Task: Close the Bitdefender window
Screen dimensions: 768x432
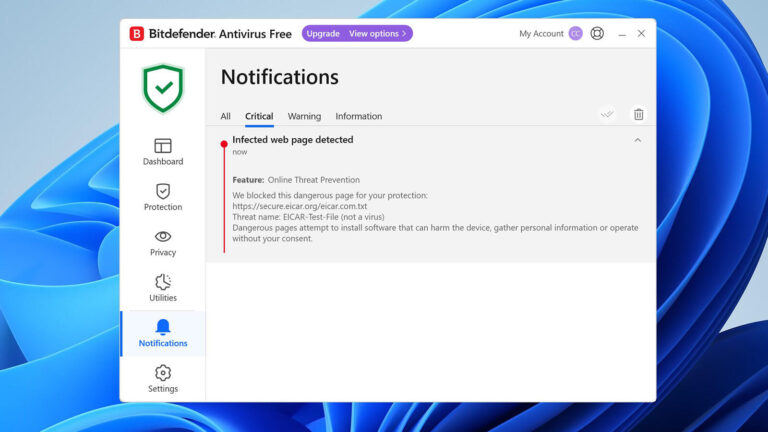Action: [641, 33]
